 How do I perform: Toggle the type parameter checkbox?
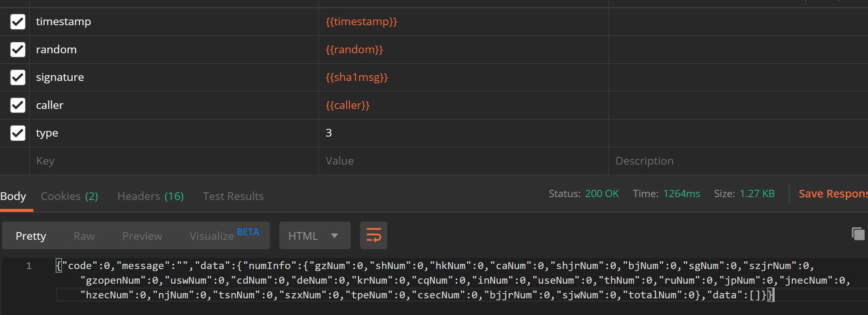tap(18, 133)
